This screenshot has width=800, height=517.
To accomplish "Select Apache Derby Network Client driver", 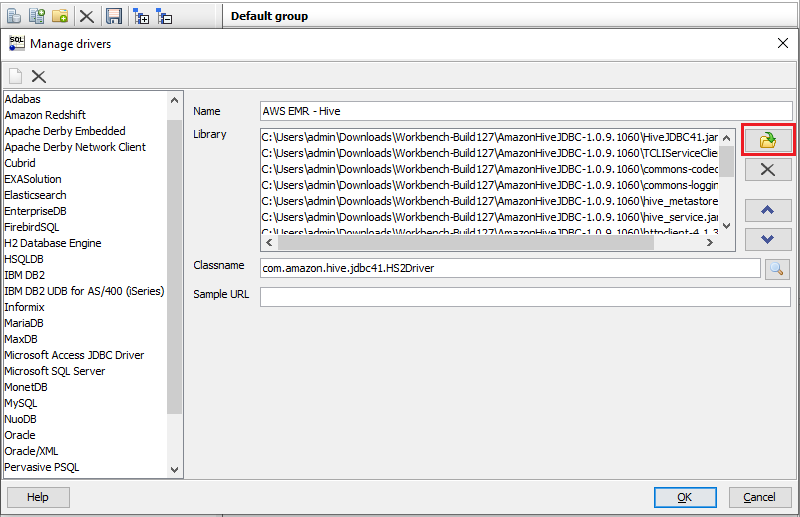I will pyautogui.click(x=85, y=147).
